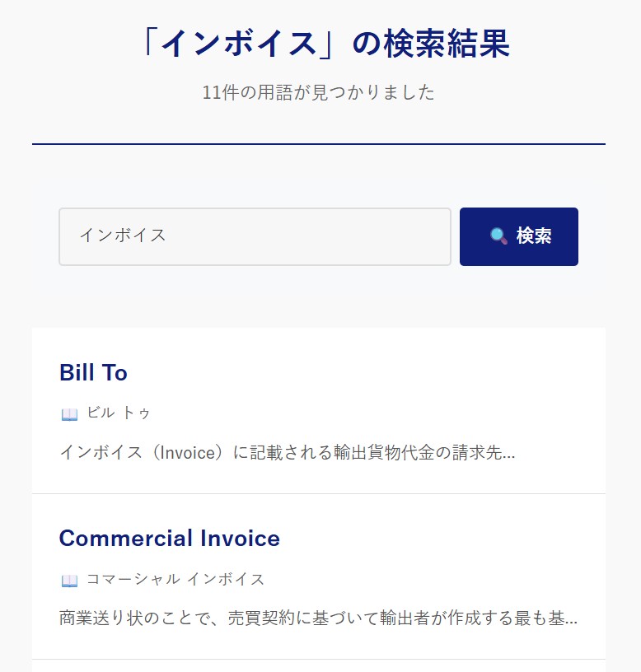Click the book icon beside コマーシャル インボイス
641x672 pixels.
coord(69,581)
